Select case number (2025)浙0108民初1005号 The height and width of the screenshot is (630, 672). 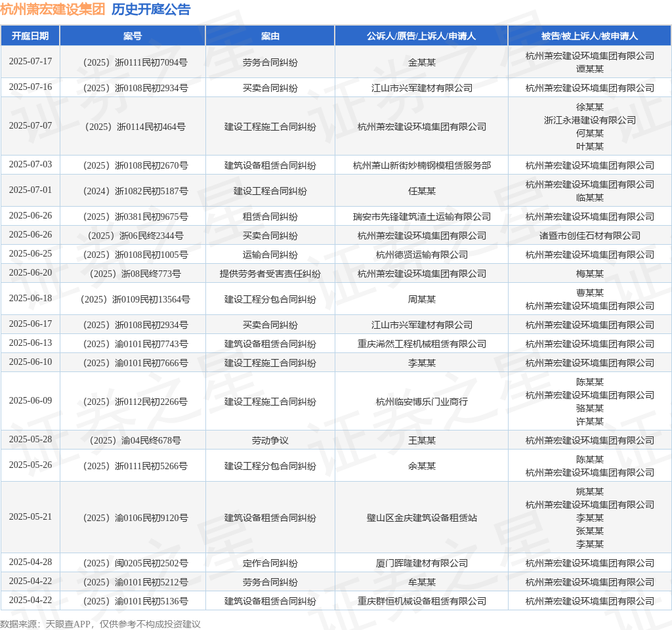[135, 255]
